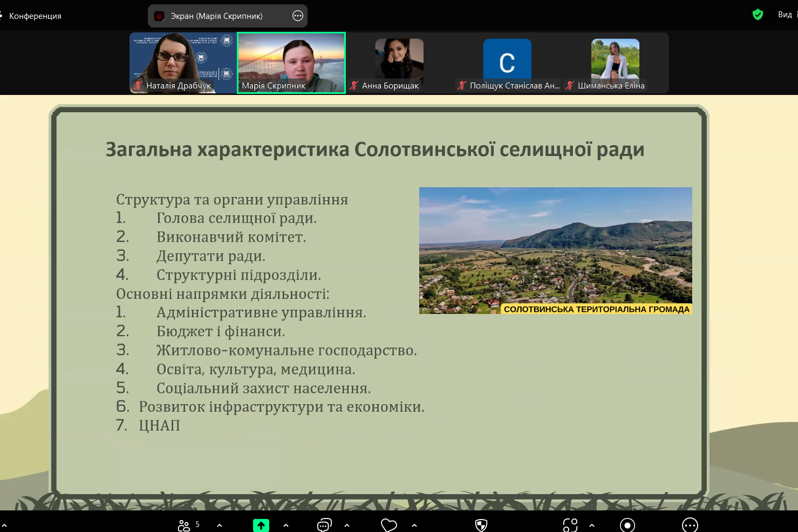Screen dimensions: 798x532
Task: Click the green Share Screen arrow button
Action: [x=261, y=525]
